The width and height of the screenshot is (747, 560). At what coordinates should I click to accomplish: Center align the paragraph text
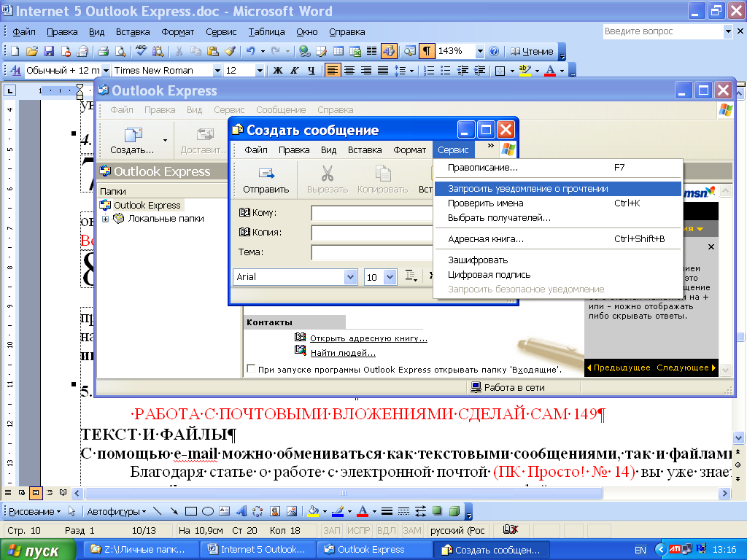(349, 71)
